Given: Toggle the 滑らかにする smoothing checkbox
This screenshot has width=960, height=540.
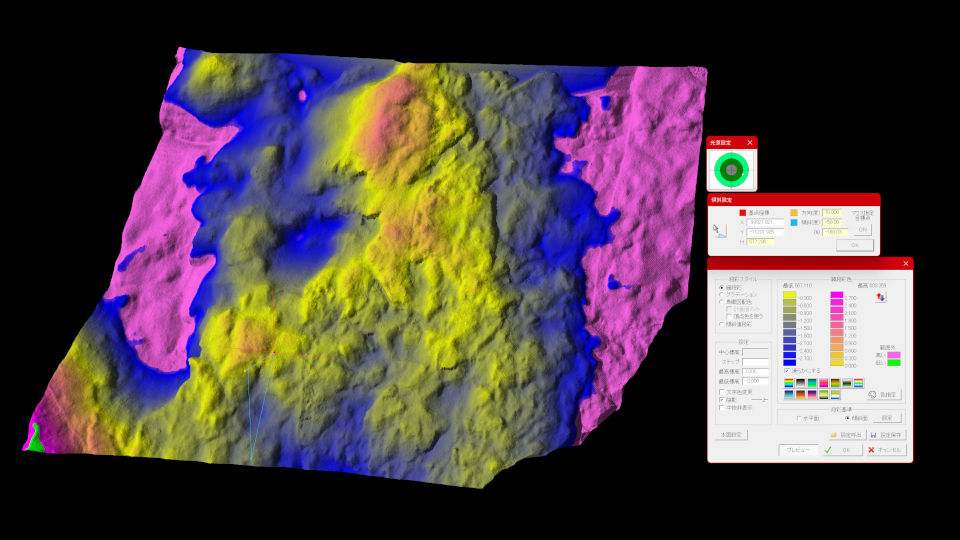Looking at the screenshot, I should [787, 370].
